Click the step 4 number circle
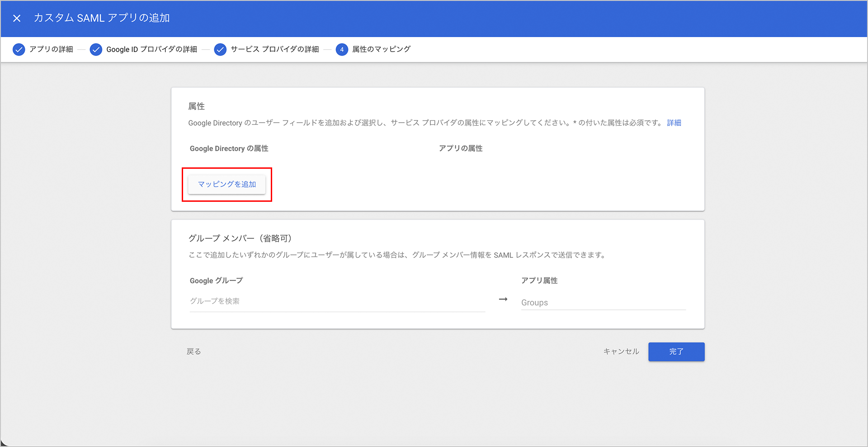 pyautogui.click(x=342, y=49)
